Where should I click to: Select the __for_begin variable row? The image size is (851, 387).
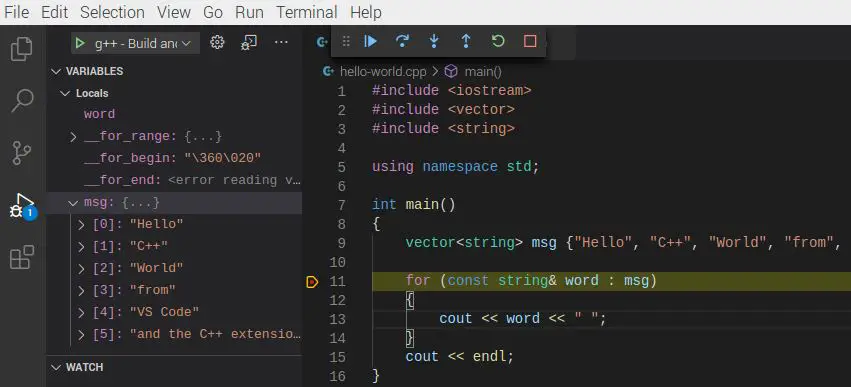click(174, 158)
